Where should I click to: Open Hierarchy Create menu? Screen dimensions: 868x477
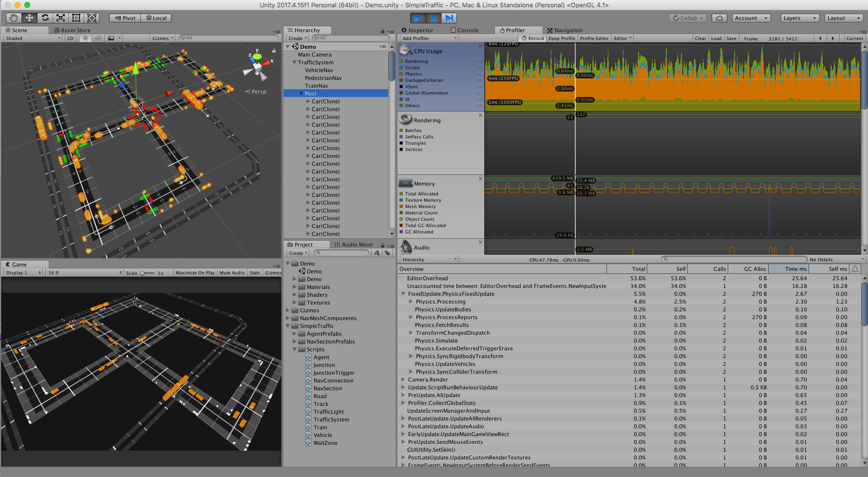(298, 38)
